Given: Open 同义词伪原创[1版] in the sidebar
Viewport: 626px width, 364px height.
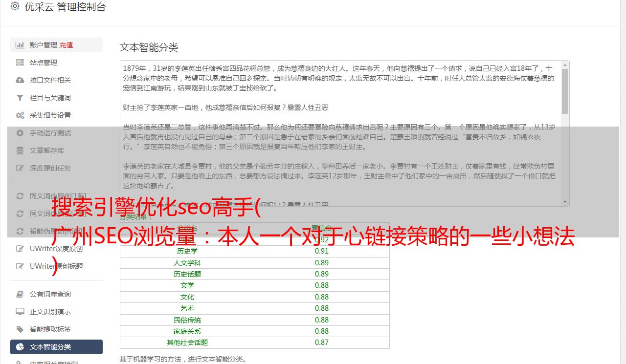Looking at the screenshot, I should coord(56,196).
